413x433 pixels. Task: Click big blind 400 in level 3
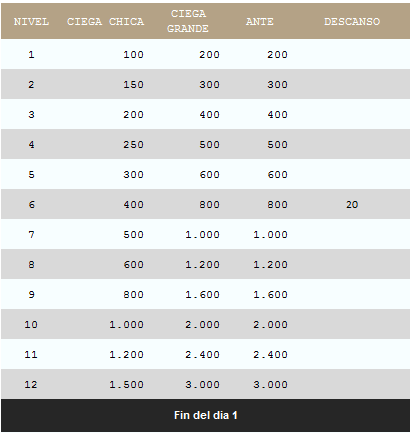209,114
